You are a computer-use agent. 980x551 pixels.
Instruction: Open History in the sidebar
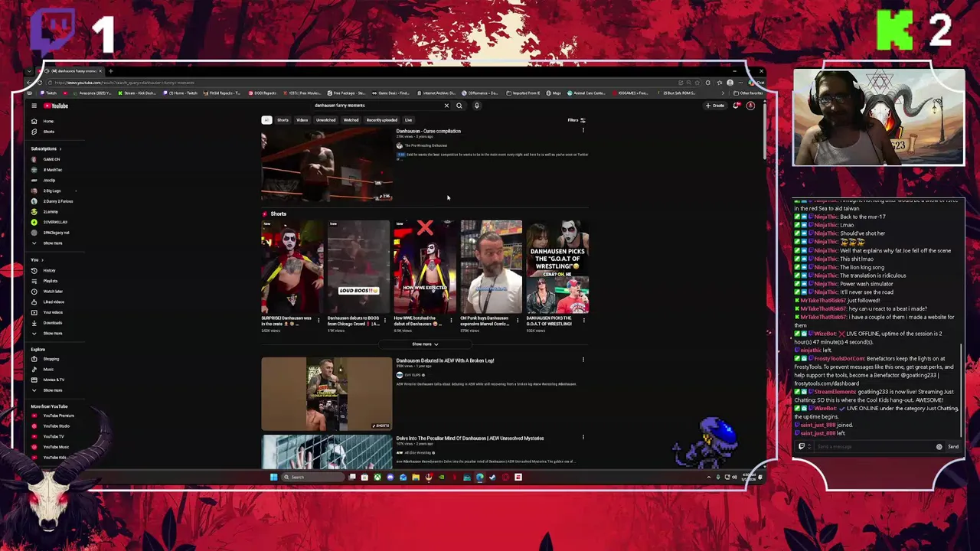tap(49, 270)
